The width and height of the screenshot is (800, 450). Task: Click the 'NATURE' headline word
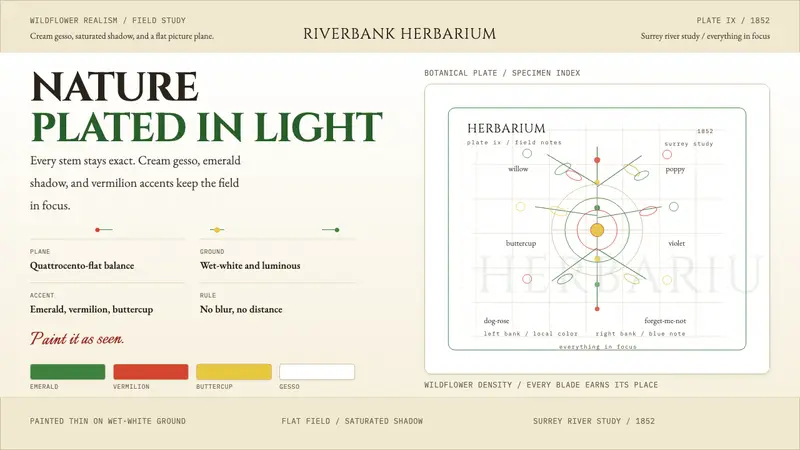point(115,87)
